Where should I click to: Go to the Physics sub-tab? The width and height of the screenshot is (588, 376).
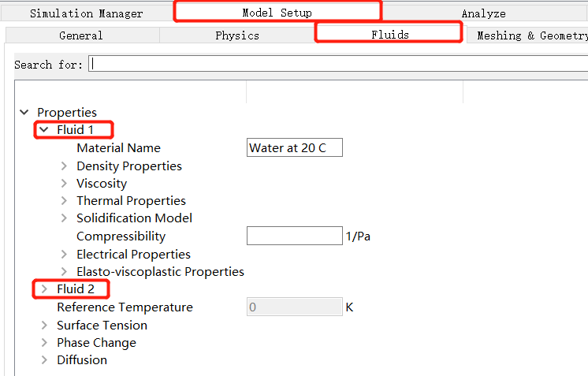click(237, 35)
